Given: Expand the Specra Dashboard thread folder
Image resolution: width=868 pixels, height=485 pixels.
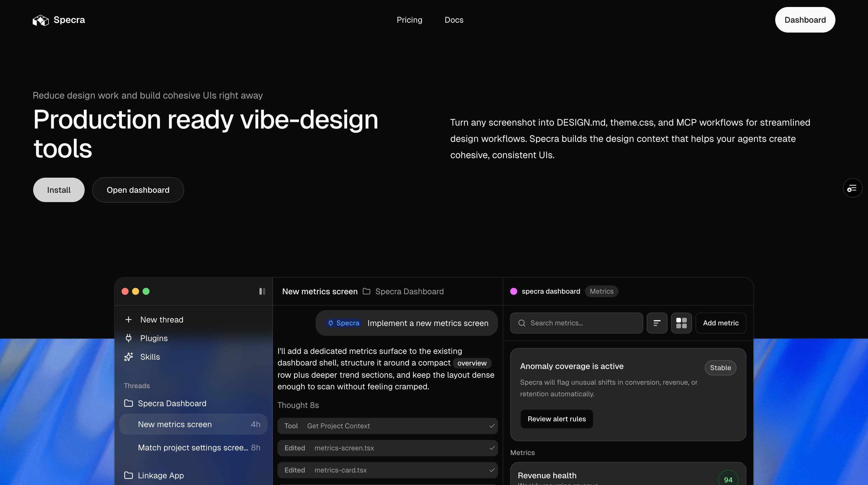Looking at the screenshot, I should click(x=172, y=404).
